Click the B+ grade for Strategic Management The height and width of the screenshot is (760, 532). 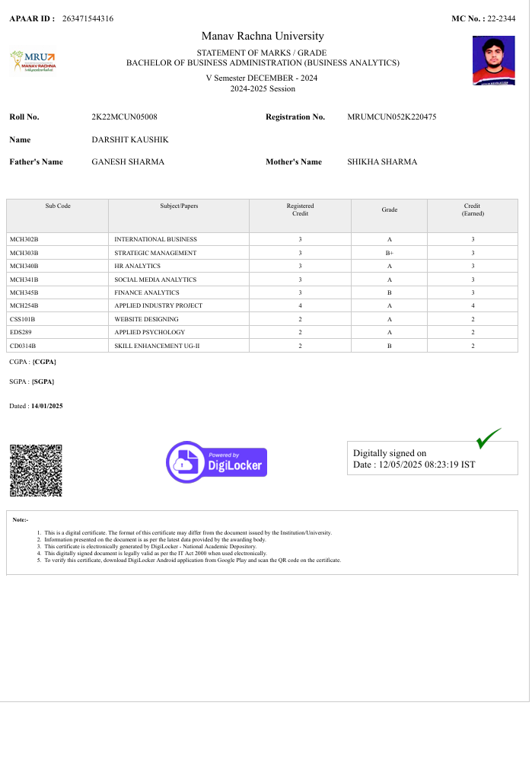(389, 253)
